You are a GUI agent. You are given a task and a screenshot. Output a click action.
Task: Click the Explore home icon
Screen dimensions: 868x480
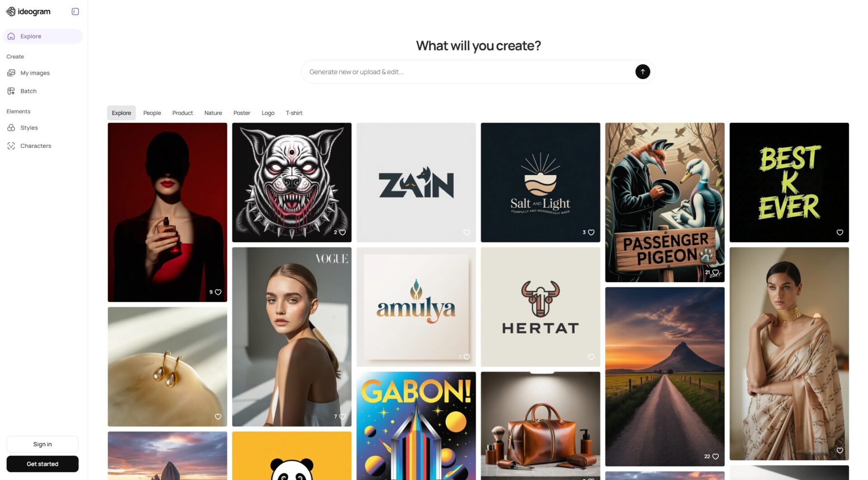pyautogui.click(x=11, y=36)
